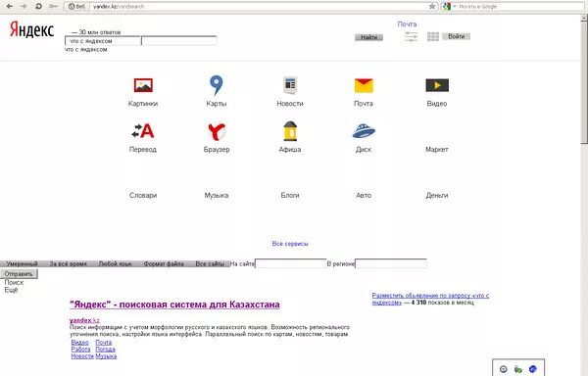The image size is (588, 376).
Task: Click the yandex.kz address bar
Action: click(x=259, y=7)
